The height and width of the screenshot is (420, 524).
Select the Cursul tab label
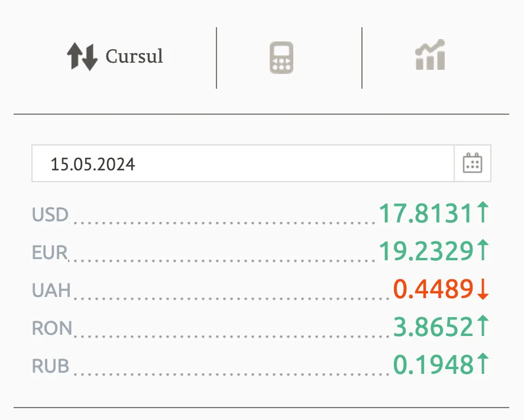pyautogui.click(x=134, y=56)
